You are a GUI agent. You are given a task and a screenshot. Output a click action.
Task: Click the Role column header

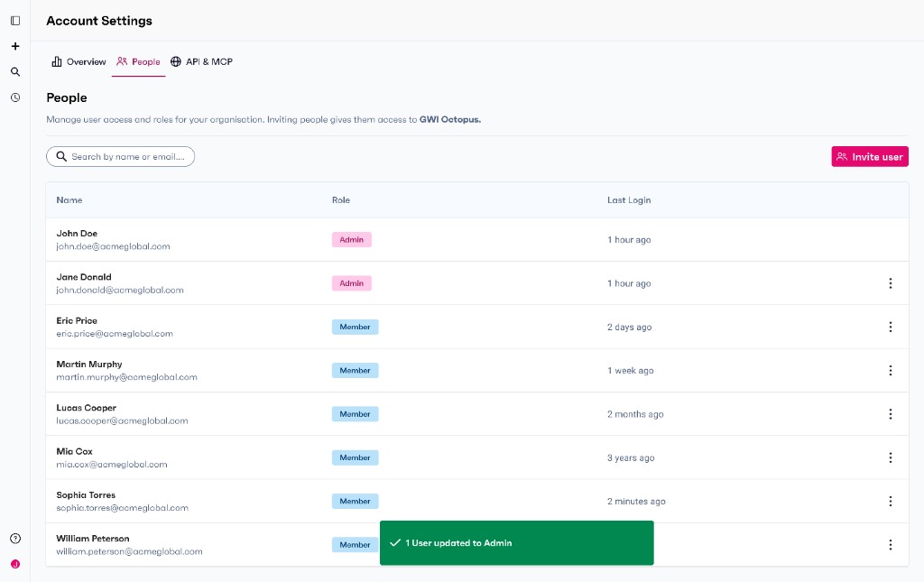(x=340, y=200)
